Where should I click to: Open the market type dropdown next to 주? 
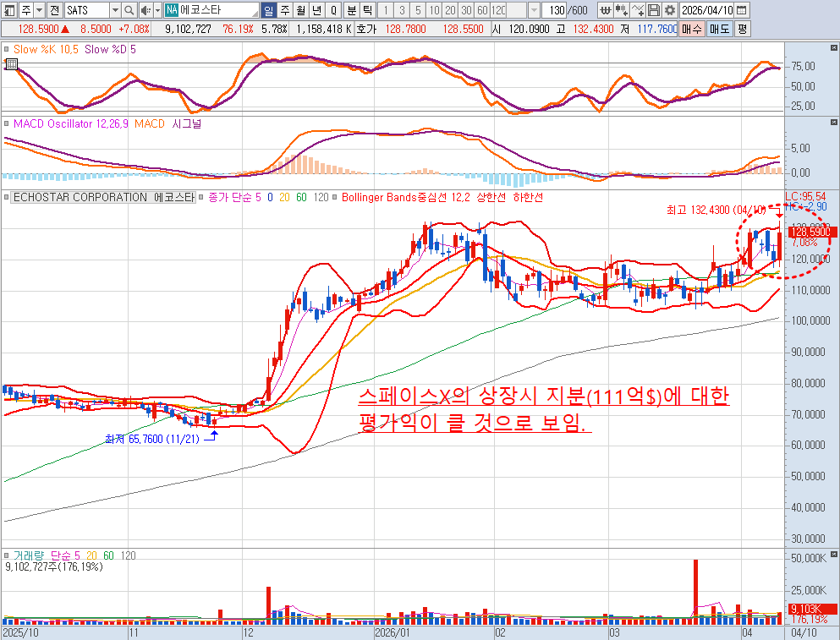click(39, 10)
